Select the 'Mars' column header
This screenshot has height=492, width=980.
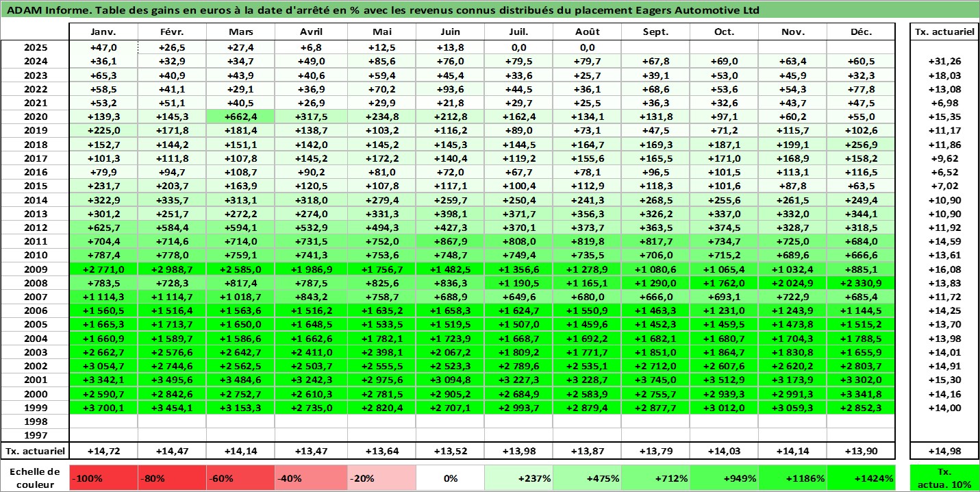coord(240,32)
